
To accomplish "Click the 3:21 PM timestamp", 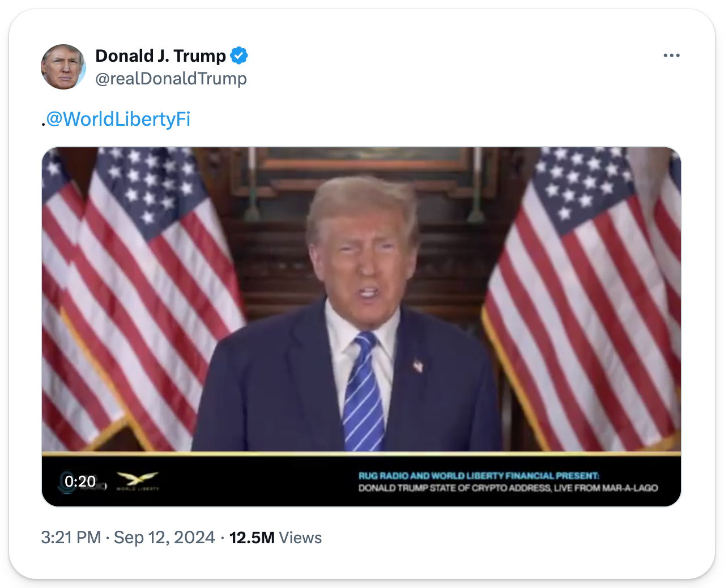I will click(x=71, y=538).
